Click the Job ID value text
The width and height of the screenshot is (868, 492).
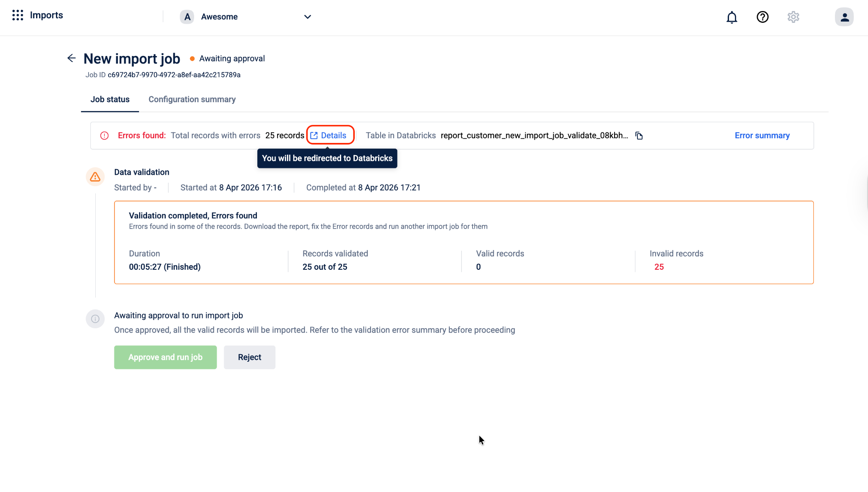174,75
